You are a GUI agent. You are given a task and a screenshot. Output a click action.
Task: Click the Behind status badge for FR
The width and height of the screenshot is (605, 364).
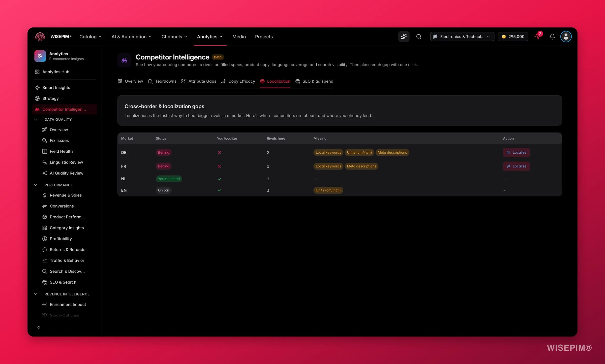click(x=164, y=166)
